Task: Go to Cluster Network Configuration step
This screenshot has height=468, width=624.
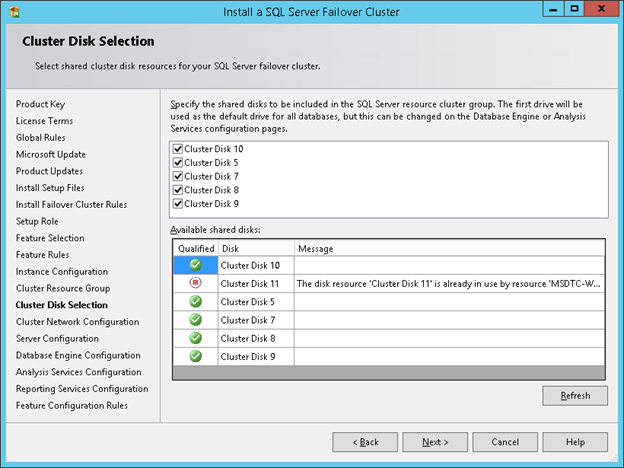Action: (x=77, y=322)
